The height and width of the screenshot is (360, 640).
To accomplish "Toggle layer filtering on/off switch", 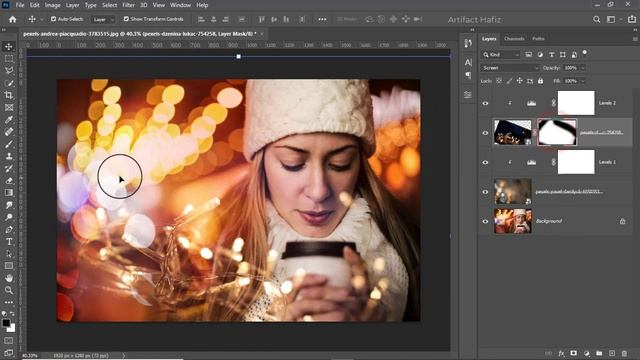I will pos(584,53).
